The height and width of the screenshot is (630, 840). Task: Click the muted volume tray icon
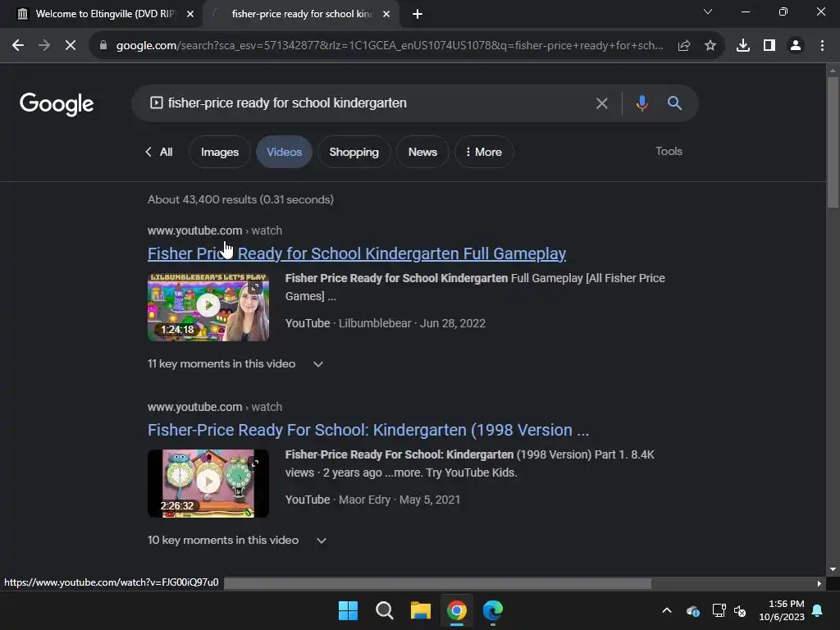pyautogui.click(x=740, y=610)
